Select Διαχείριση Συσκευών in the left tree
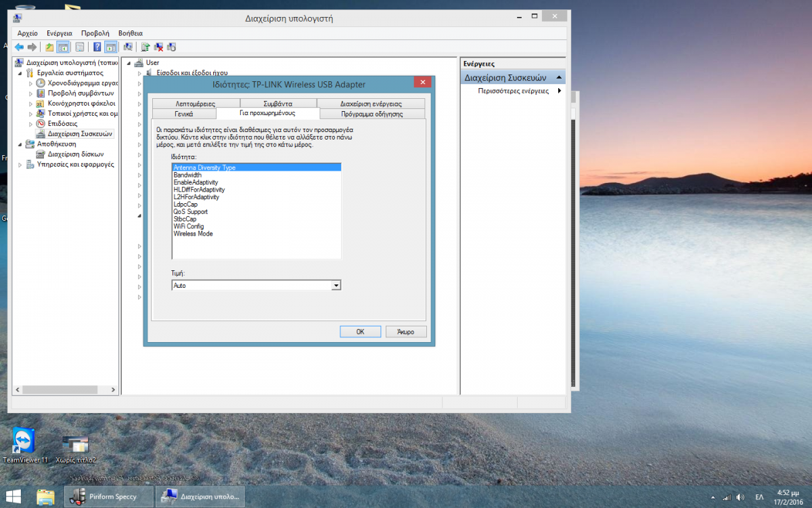Viewport: 812px width, 508px height. [x=81, y=134]
